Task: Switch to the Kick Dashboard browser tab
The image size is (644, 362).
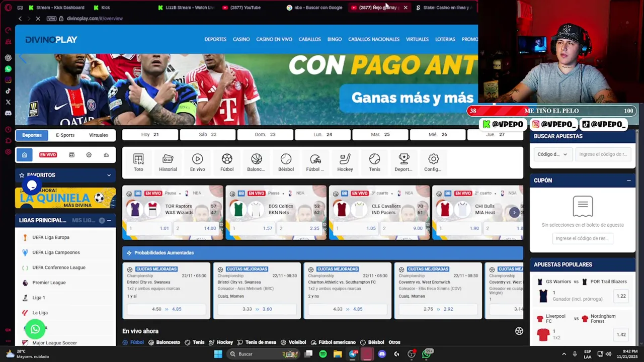Action: click(60, 8)
